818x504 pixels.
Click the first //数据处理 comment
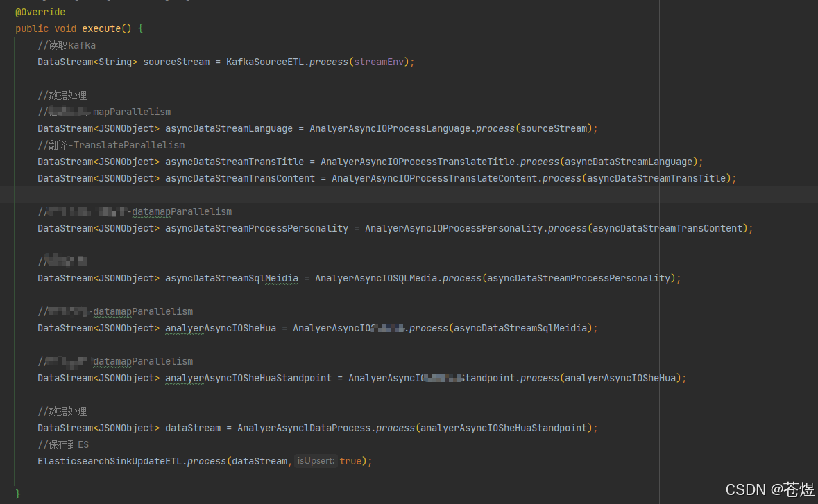tap(62, 96)
